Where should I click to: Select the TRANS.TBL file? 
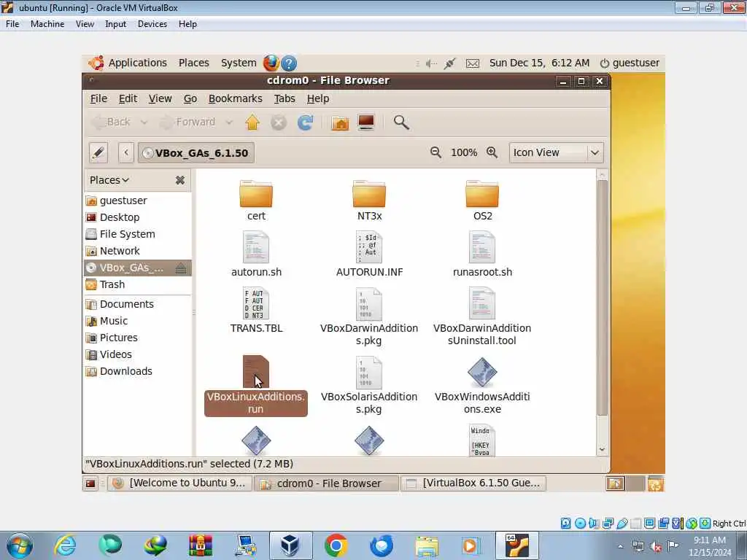click(256, 310)
